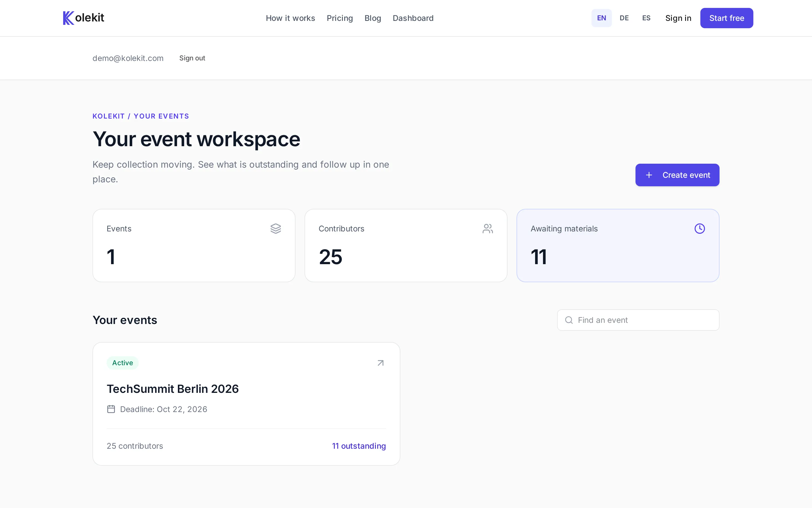This screenshot has height=508, width=812.
Task: Click the Start free button
Action: 727,18
